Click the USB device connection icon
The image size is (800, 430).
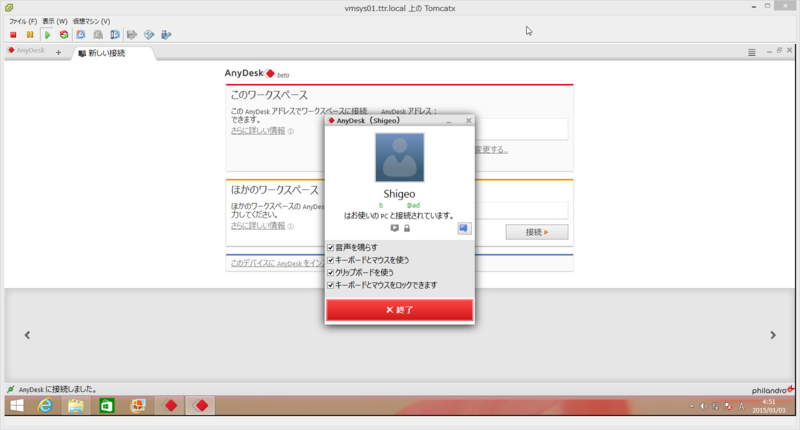(166, 35)
